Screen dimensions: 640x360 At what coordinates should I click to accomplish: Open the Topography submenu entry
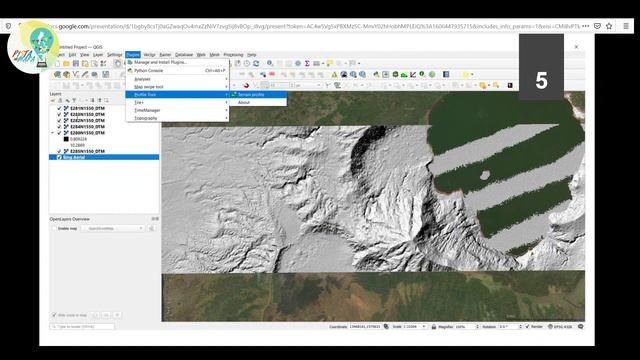coord(177,118)
